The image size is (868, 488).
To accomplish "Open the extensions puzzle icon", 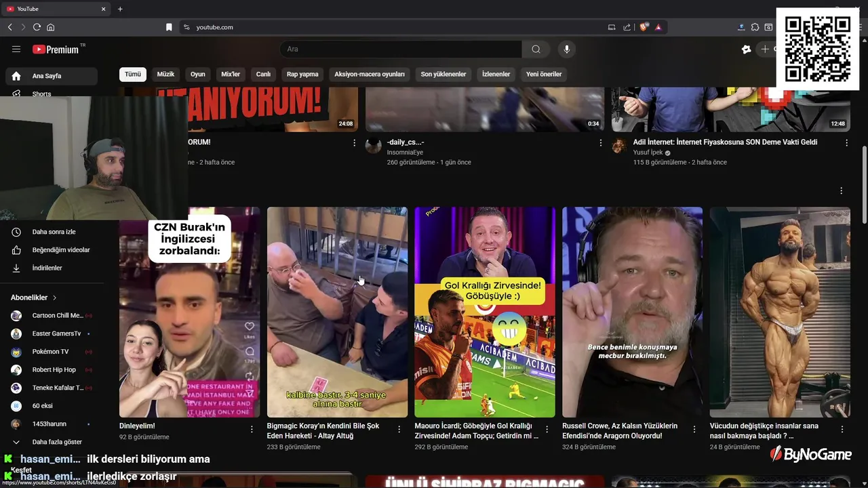I will point(755,27).
